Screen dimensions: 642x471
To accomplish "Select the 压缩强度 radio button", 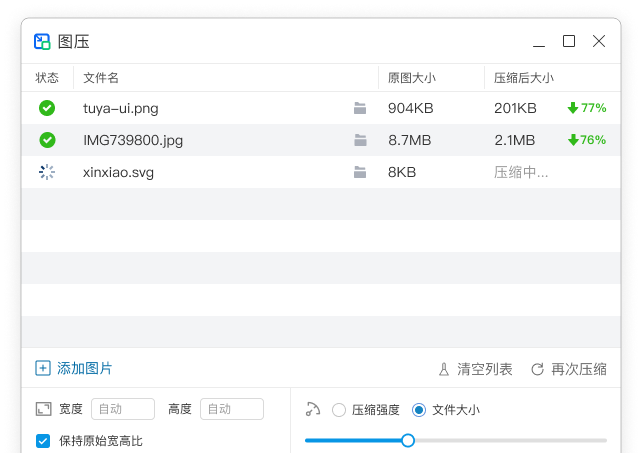I will point(339,410).
